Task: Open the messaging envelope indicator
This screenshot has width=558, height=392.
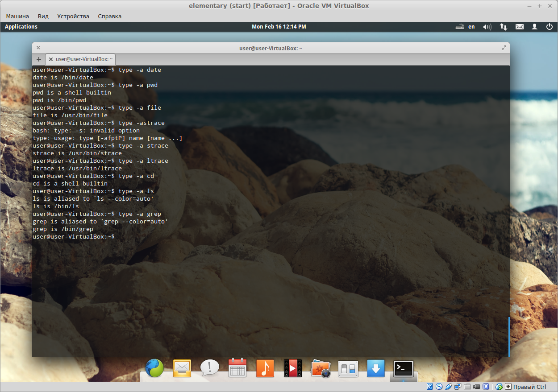Action: [520, 27]
